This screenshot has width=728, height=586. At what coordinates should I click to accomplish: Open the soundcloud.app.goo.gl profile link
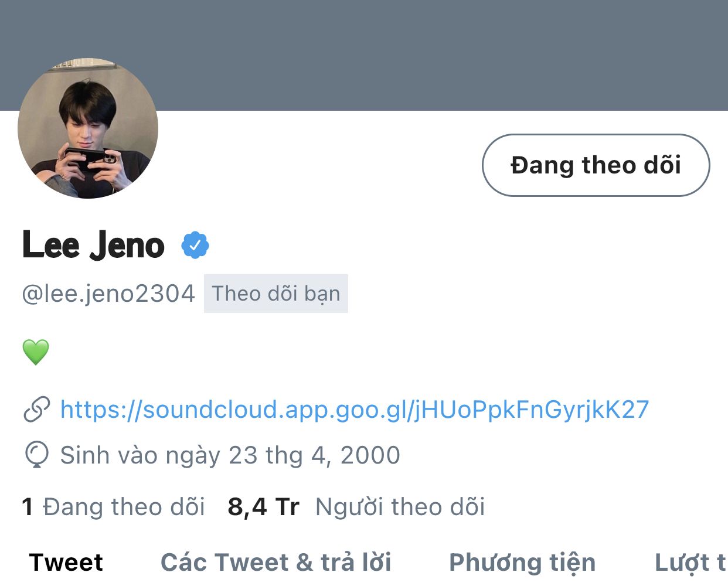tap(355, 410)
